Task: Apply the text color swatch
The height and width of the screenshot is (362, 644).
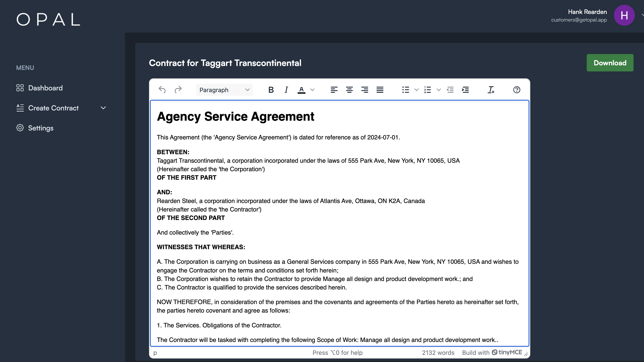Action: [x=302, y=90]
